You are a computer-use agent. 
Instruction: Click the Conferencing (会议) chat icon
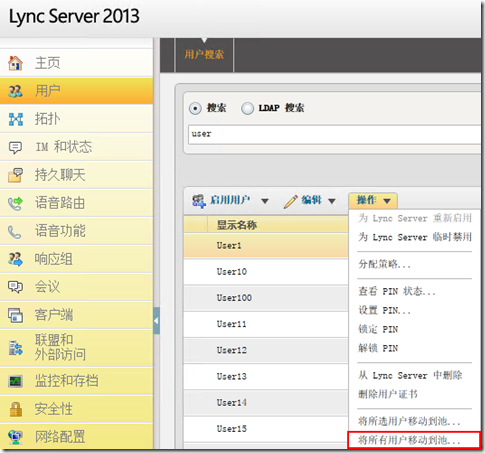pos(15,287)
